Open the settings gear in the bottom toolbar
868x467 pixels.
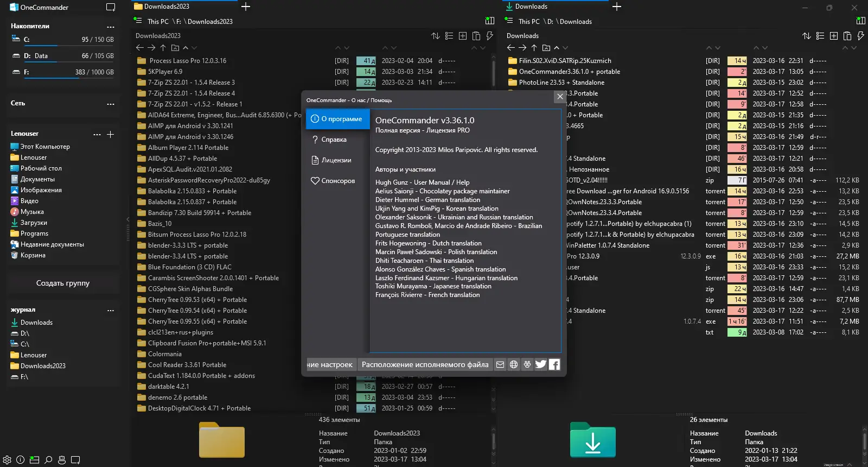point(7,460)
